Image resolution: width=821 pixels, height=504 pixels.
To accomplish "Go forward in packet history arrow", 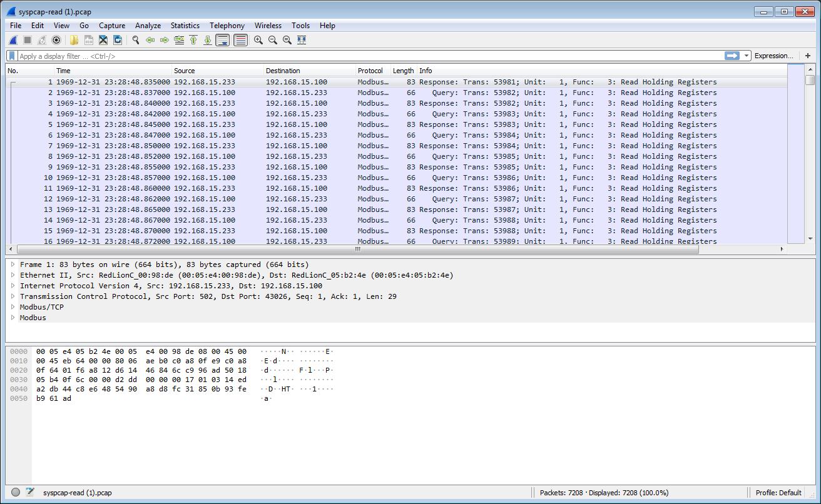I will click(x=165, y=40).
